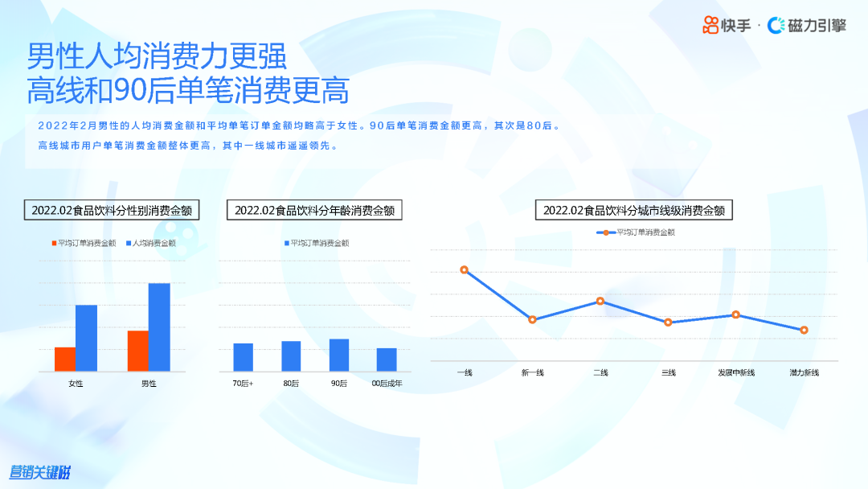Click the 二线 data point
The height and width of the screenshot is (489, 868).
click(x=600, y=302)
